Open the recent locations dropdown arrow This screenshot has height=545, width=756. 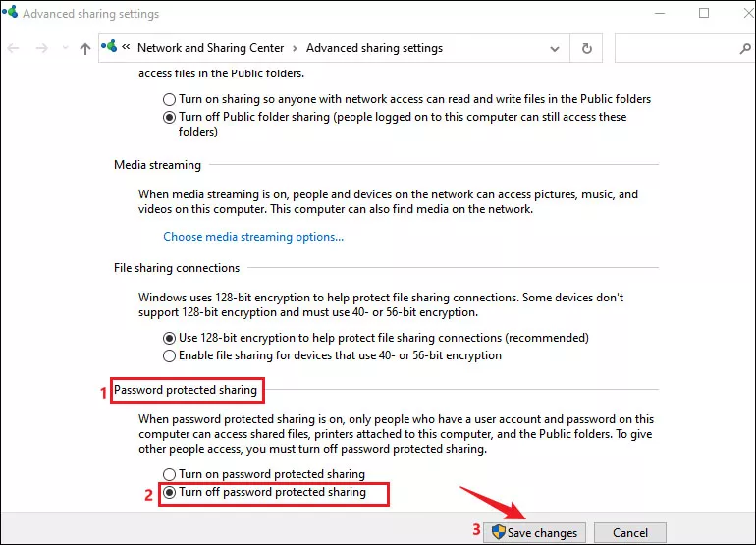pyautogui.click(x=65, y=48)
